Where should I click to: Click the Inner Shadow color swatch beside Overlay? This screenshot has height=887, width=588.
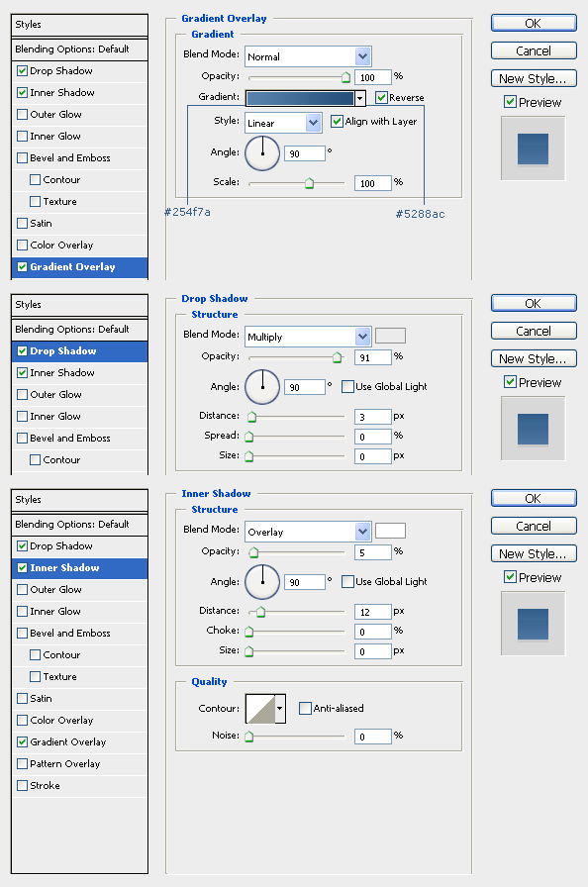point(390,531)
